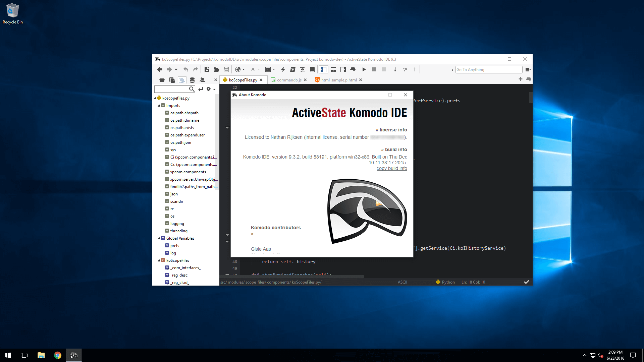Select the Code Browser sidebar icon
The height and width of the screenshot is (362, 644).
(182, 80)
